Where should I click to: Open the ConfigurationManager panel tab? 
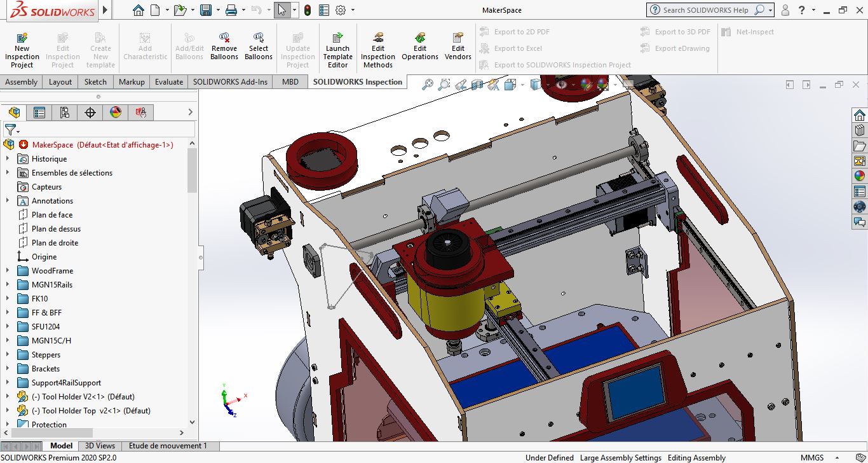65,113
